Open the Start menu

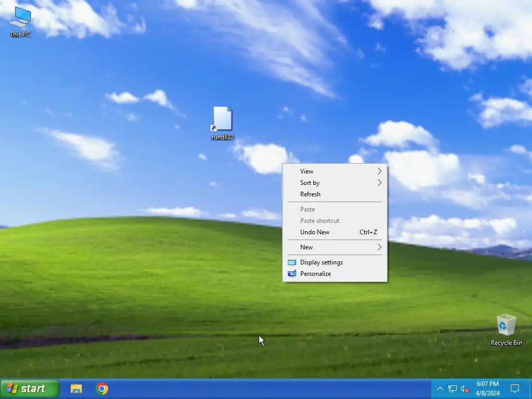point(30,389)
